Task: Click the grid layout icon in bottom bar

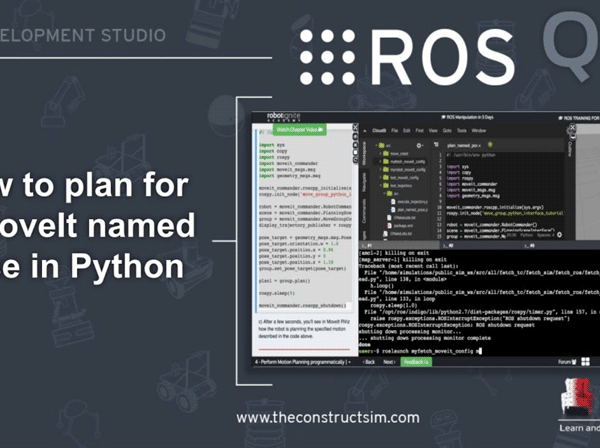Action: pos(585,362)
